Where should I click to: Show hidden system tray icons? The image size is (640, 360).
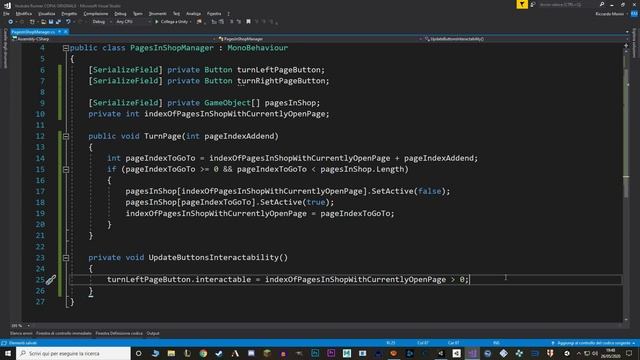pyautogui.click(x=578, y=353)
